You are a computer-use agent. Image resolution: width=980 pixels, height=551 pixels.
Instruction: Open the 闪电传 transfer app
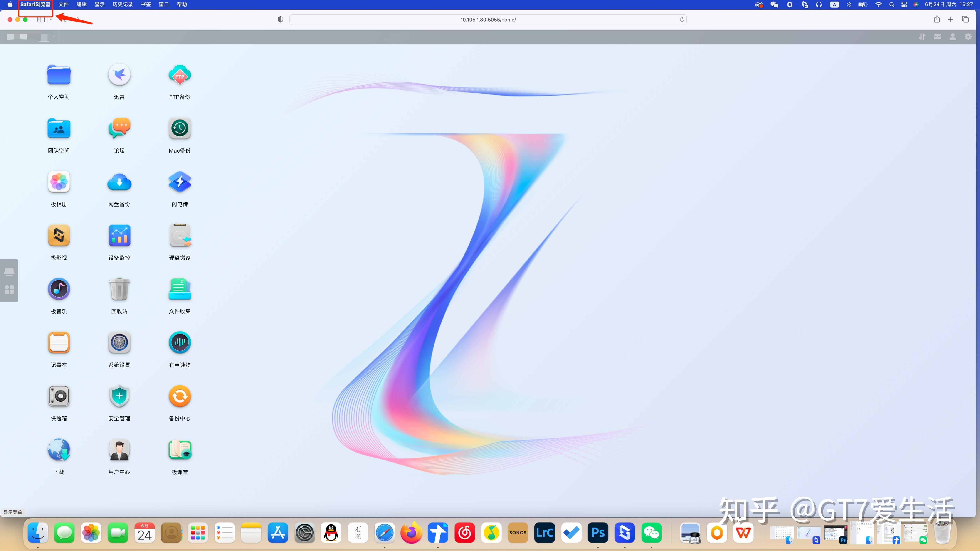click(x=180, y=182)
